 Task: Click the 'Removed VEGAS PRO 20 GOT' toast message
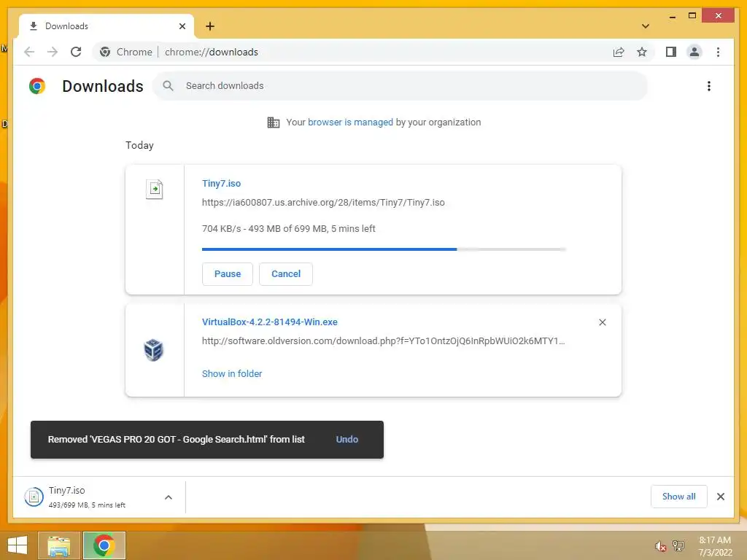(x=177, y=440)
